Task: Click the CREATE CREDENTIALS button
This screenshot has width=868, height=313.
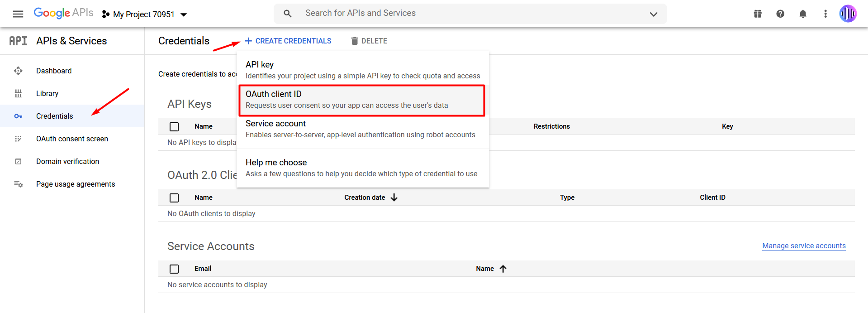Action: click(288, 41)
